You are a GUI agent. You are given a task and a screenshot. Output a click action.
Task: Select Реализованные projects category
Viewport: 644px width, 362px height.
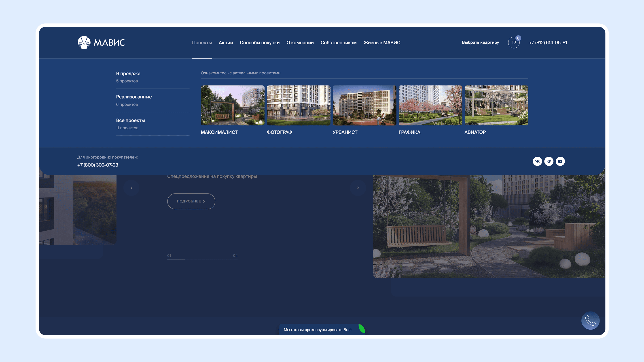point(153,100)
